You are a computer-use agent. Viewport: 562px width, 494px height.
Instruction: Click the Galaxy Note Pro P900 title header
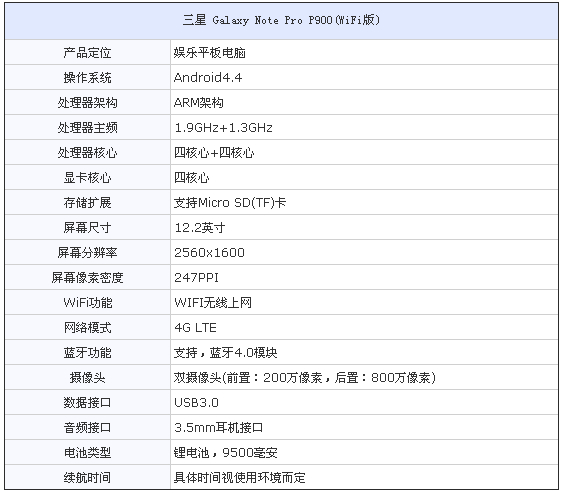point(281,20)
